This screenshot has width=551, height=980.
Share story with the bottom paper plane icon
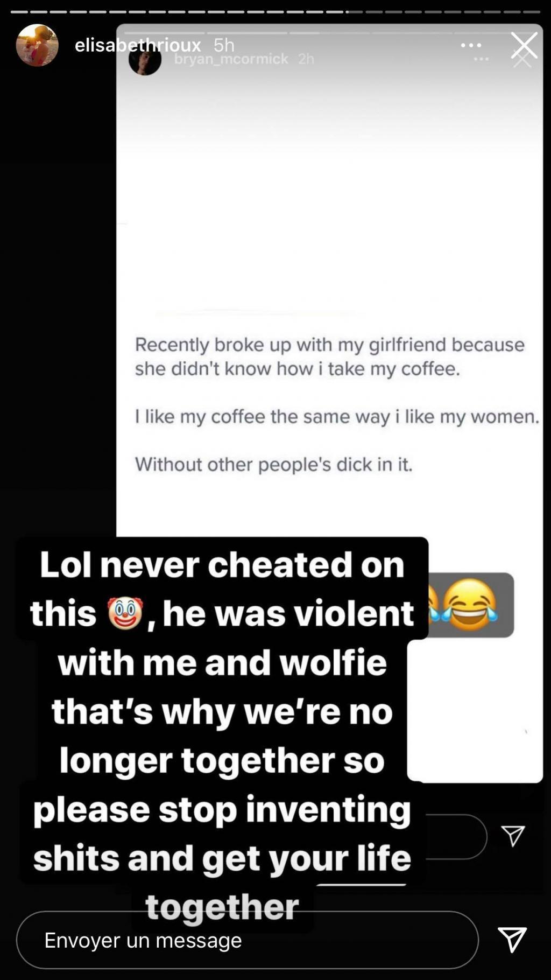point(512,940)
